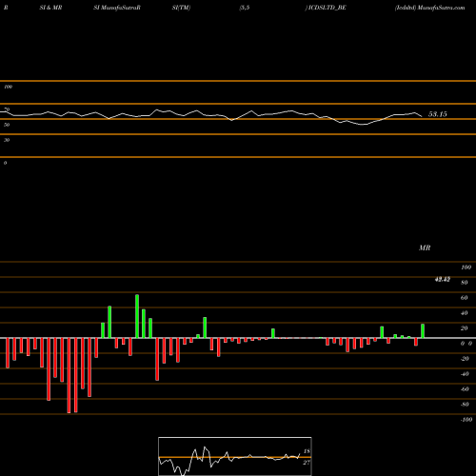Click the MunafaSutra.com header text
Image resolution: width=476 pixels, height=476 pixels.
click(441, 8)
